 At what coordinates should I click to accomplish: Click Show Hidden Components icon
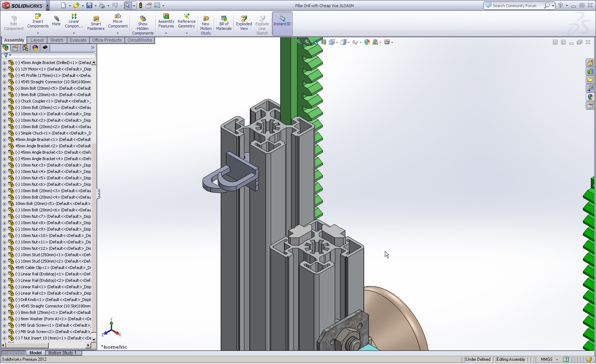pyautogui.click(x=143, y=25)
